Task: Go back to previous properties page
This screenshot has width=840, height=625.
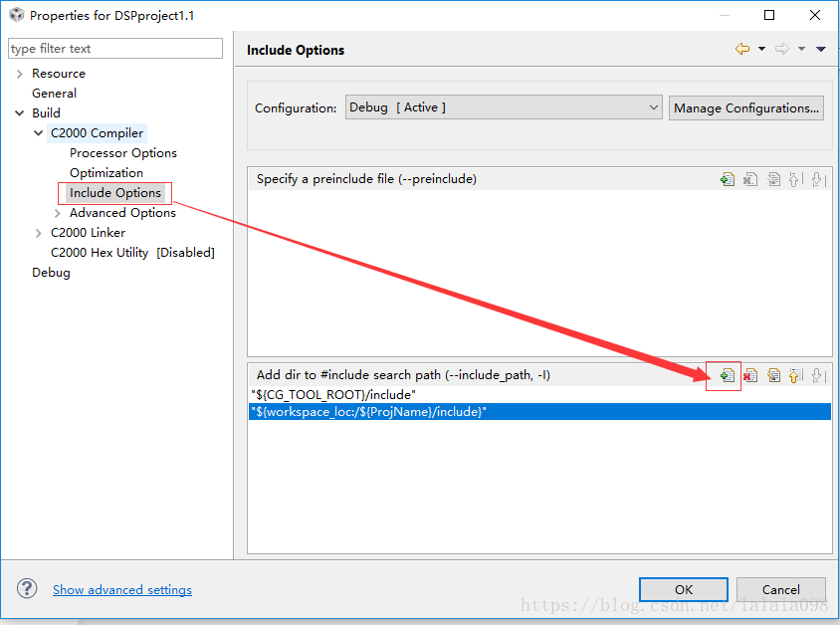Action: click(x=741, y=50)
